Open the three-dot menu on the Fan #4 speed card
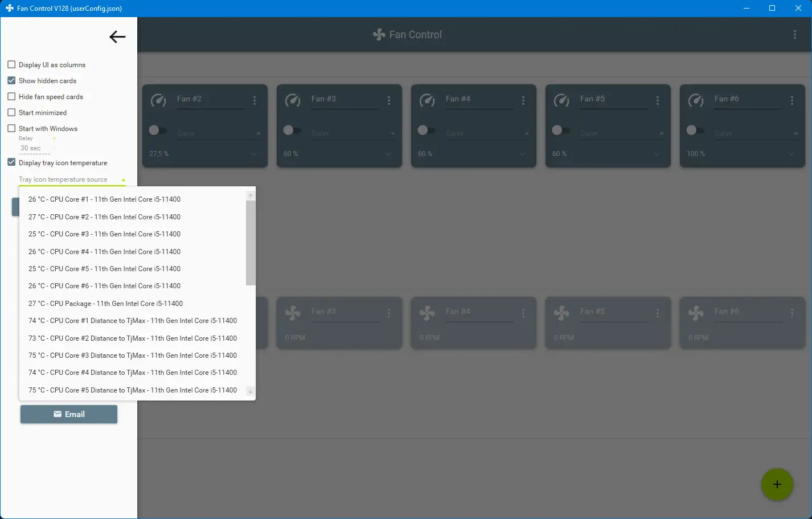This screenshot has height=519, width=812. pos(523,313)
